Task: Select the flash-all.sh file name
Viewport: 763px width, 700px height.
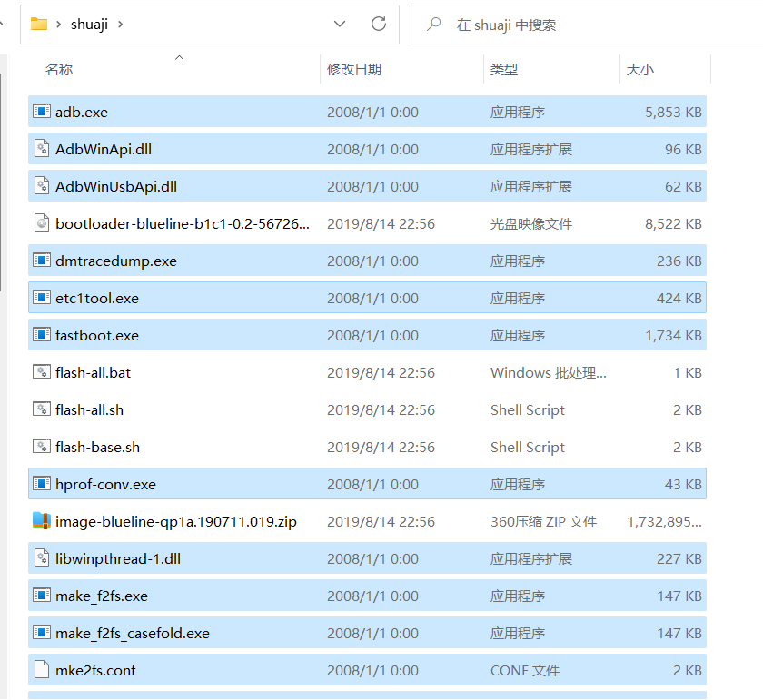Action: [x=90, y=410]
